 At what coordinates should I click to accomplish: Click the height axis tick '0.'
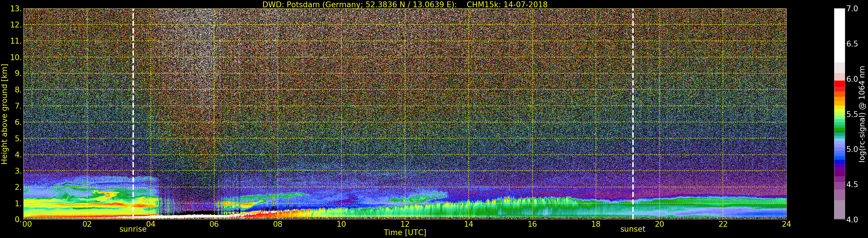(x=18, y=220)
